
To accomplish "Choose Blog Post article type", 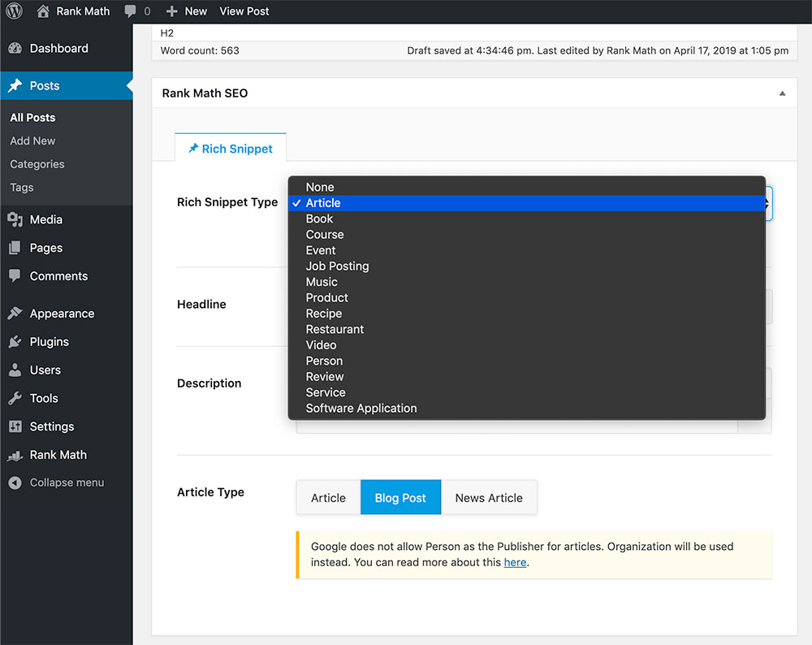I will 400,498.
